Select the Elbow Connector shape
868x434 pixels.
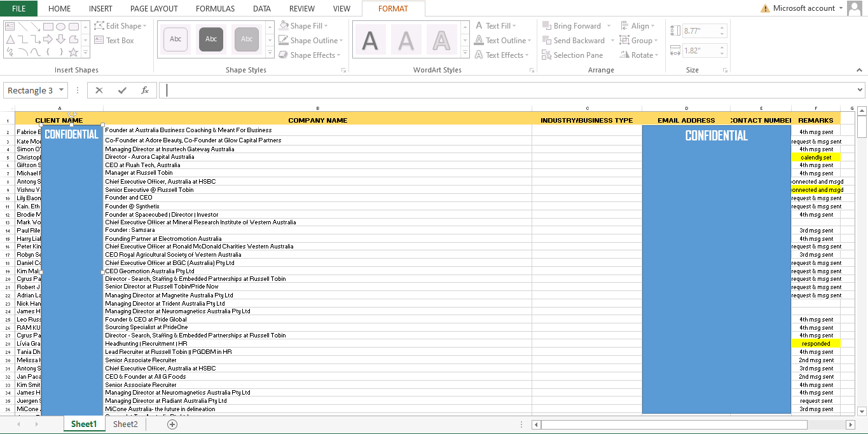pyautogui.click(x=23, y=39)
